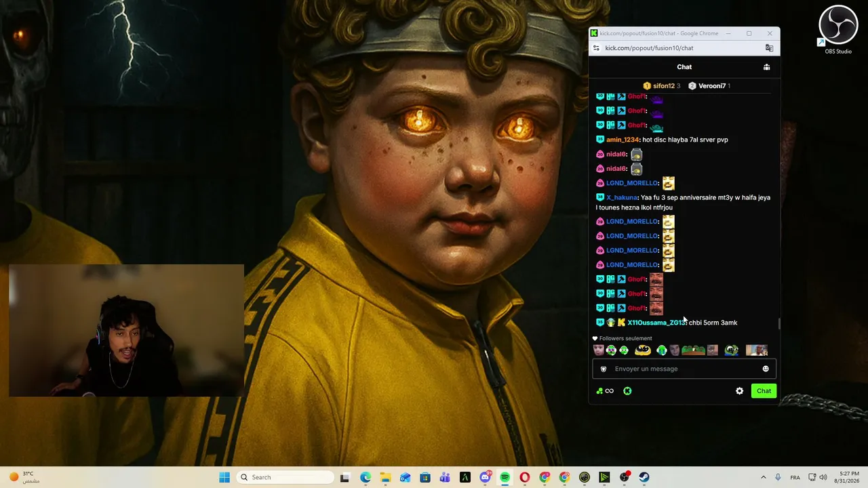Select the wide Pepe frogs emote in quick emotes

[x=693, y=350]
